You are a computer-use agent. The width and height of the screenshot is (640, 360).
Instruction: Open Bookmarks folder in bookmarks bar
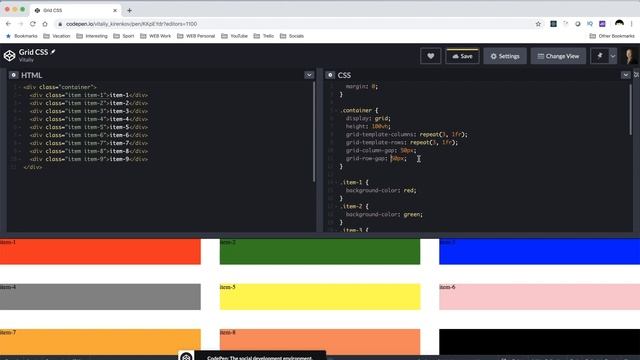(22, 36)
